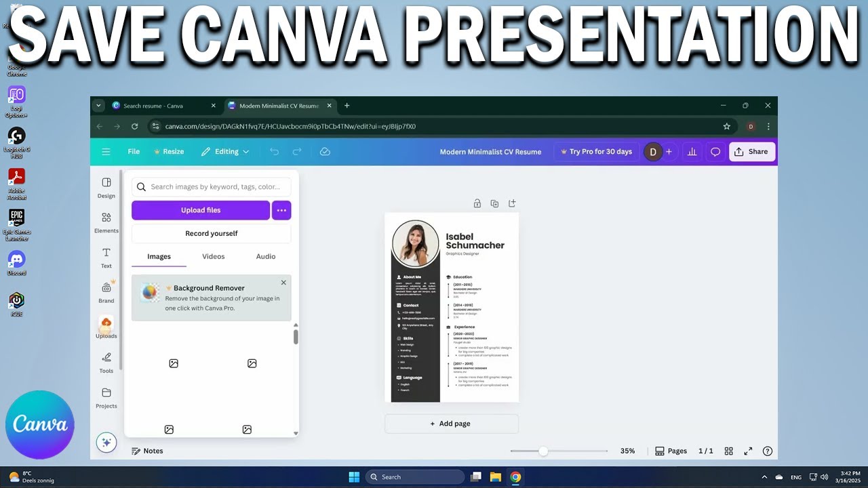The width and height of the screenshot is (868, 488).
Task: Open the Tools sidebar panel
Action: [x=106, y=363]
